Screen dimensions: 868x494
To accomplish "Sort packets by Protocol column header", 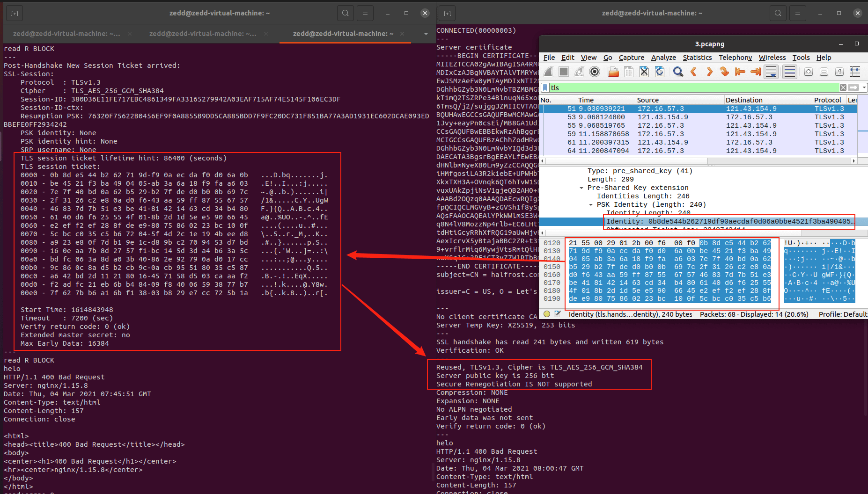I will click(829, 100).
